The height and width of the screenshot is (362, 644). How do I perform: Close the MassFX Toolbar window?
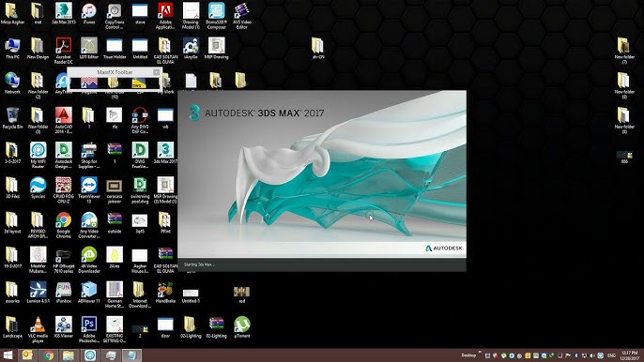point(156,72)
